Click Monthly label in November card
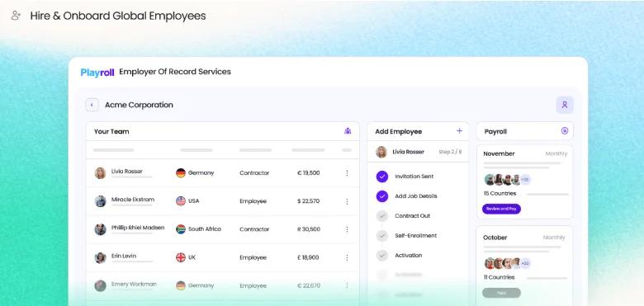 [x=556, y=153]
